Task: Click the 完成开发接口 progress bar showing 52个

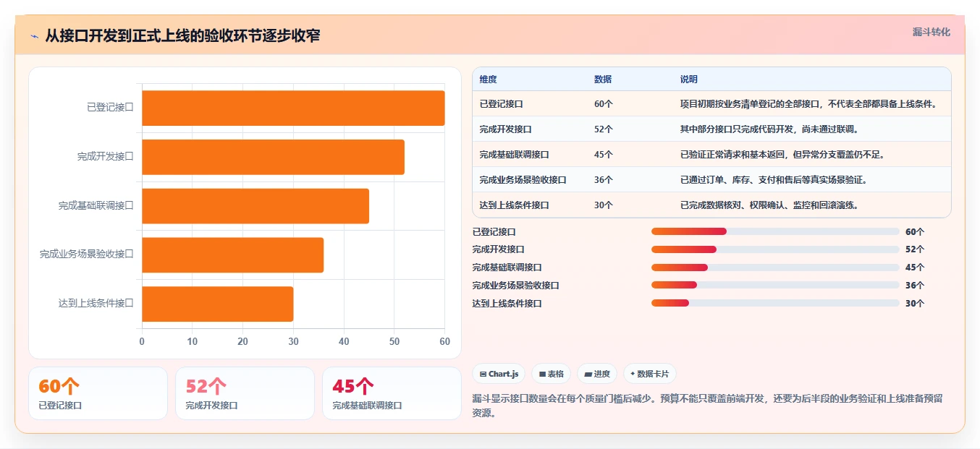Action: 775,249
